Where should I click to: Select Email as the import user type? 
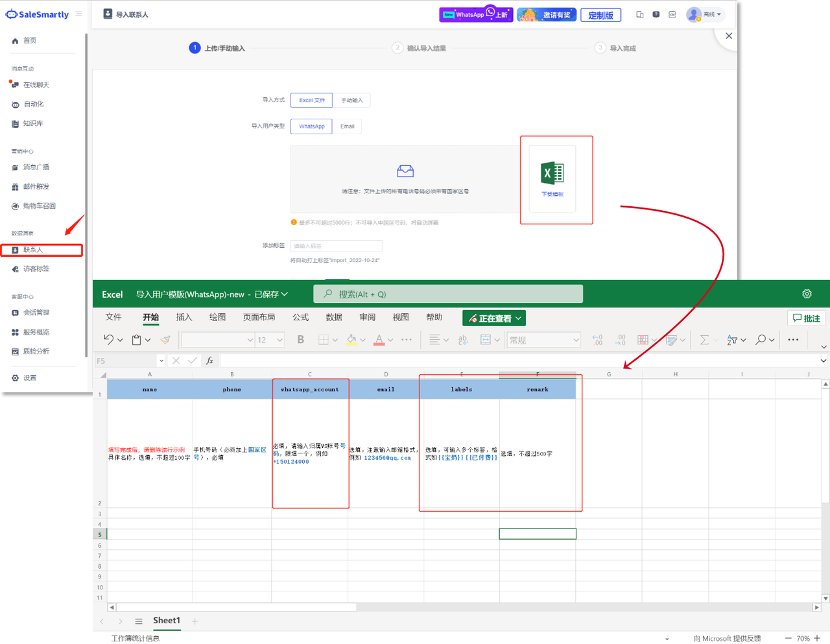pyautogui.click(x=347, y=126)
